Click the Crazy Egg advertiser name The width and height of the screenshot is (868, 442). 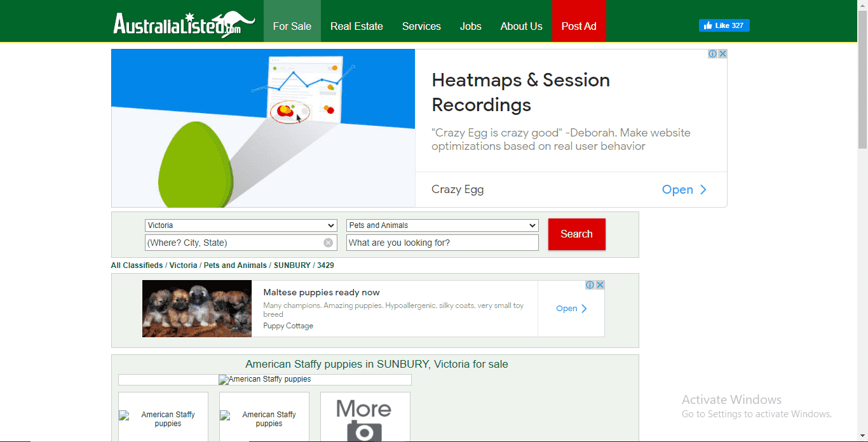coord(458,189)
